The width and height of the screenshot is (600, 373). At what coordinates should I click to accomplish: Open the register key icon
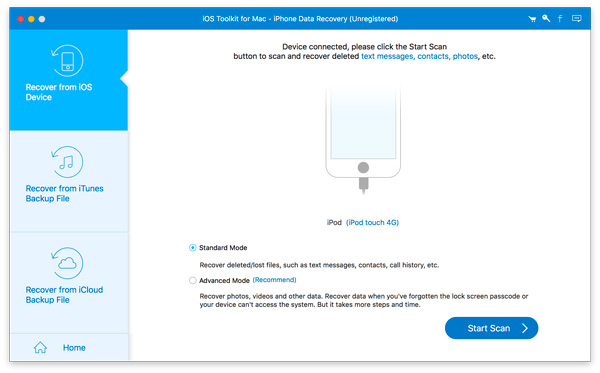(x=546, y=18)
